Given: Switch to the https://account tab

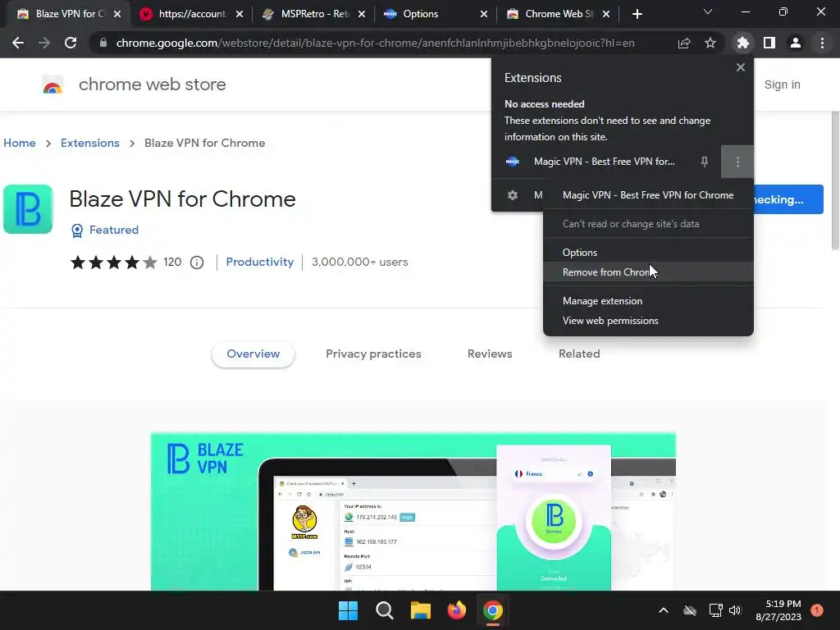Looking at the screenshot, I should click(192, 14).
